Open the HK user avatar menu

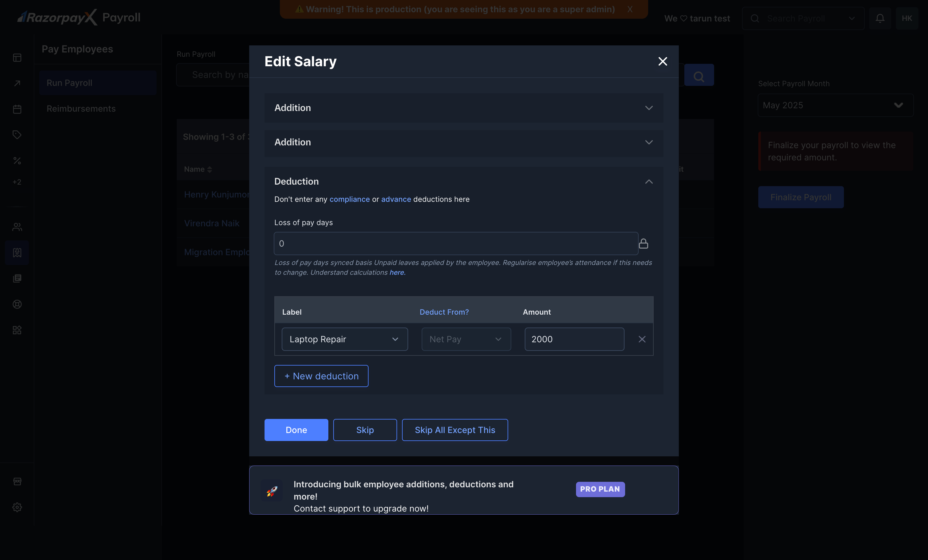907,18
